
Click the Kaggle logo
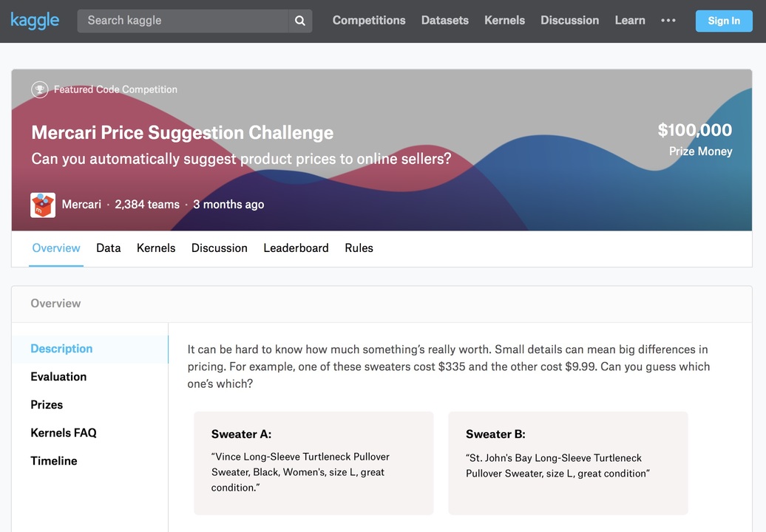coord(35,21)
